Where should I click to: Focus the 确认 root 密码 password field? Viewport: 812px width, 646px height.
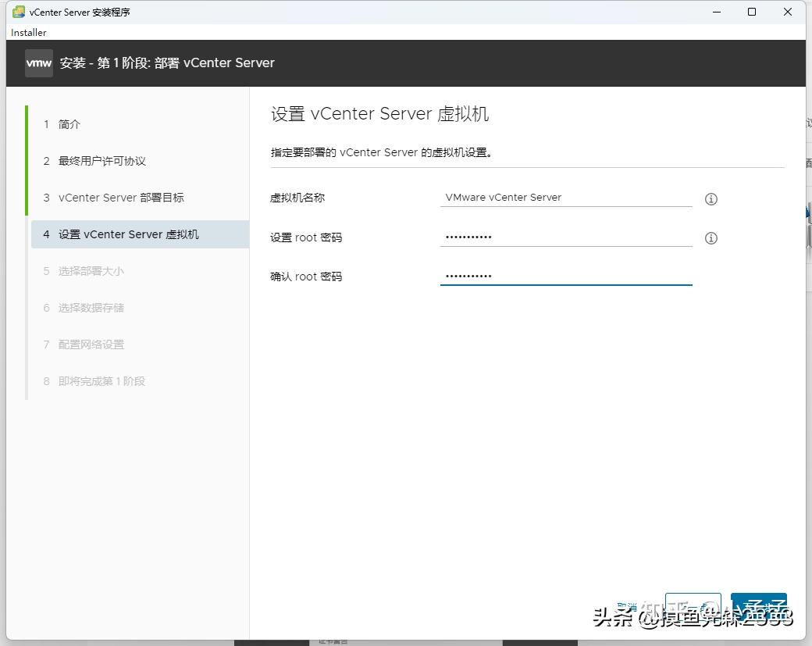tap(566, 276)
